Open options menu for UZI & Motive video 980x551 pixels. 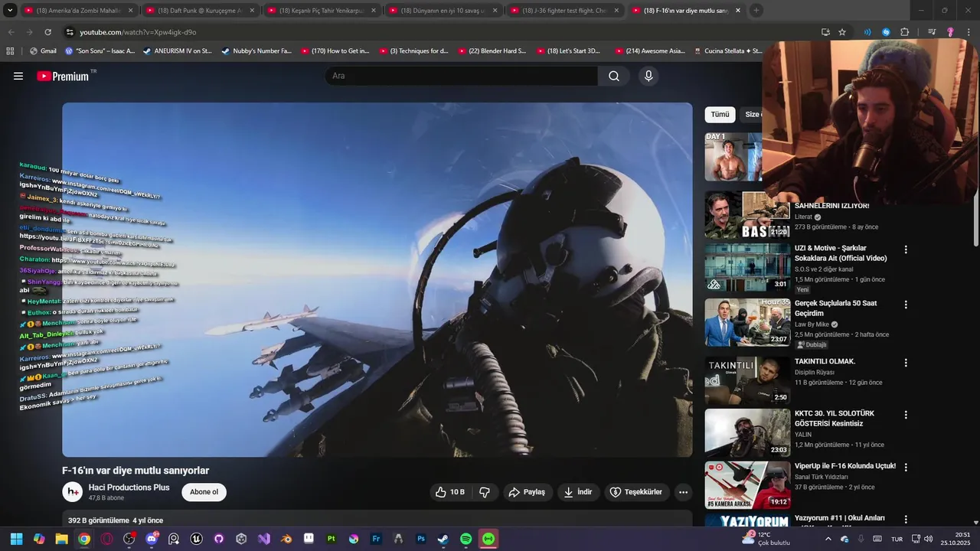[x=906, y=249]
